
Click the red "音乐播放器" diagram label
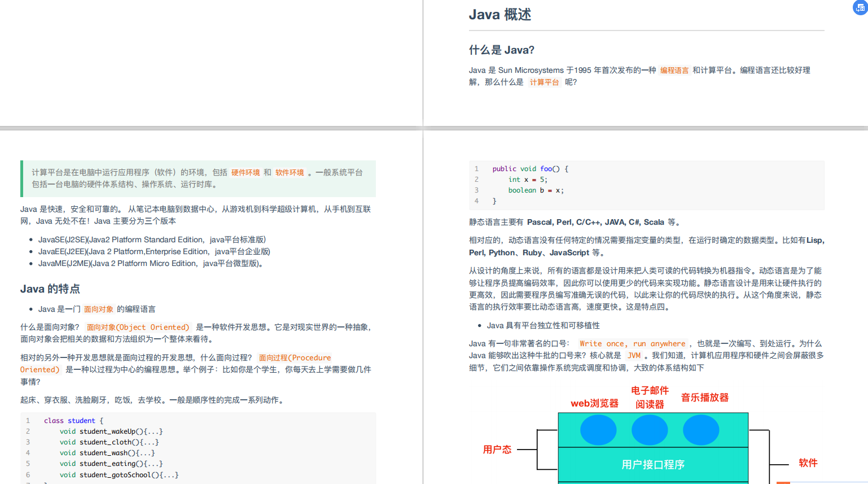[704, 397]
